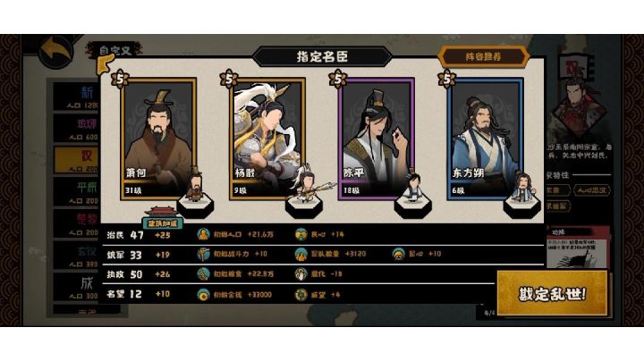The image size is (644, 361).
Task: Select the 萧何 character card
Action: pos(158,139)
